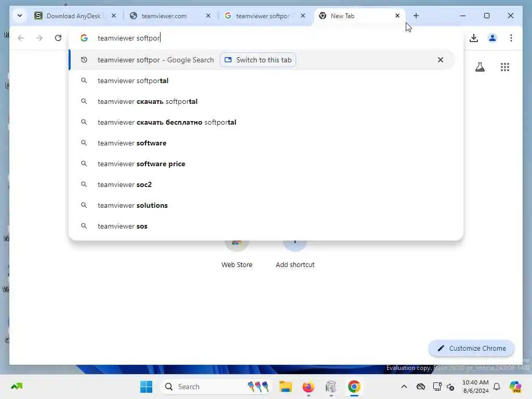Open Customize Chrome panel
The image size is (532, 399).
coord(472,348)
